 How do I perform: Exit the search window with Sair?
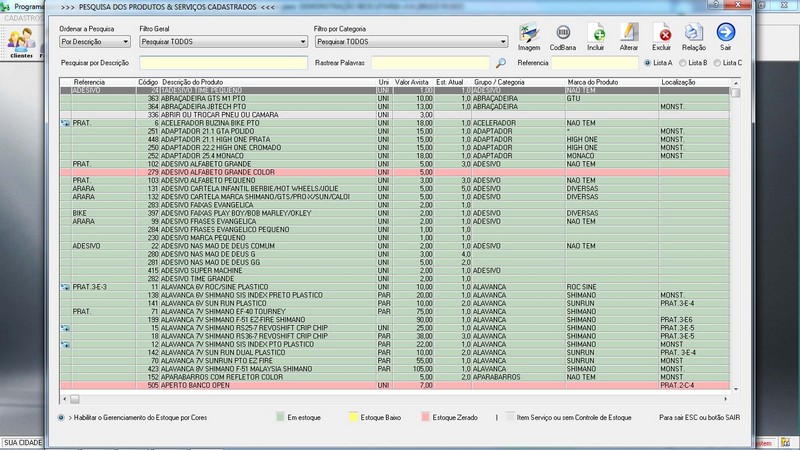click(x=726, y=36)
